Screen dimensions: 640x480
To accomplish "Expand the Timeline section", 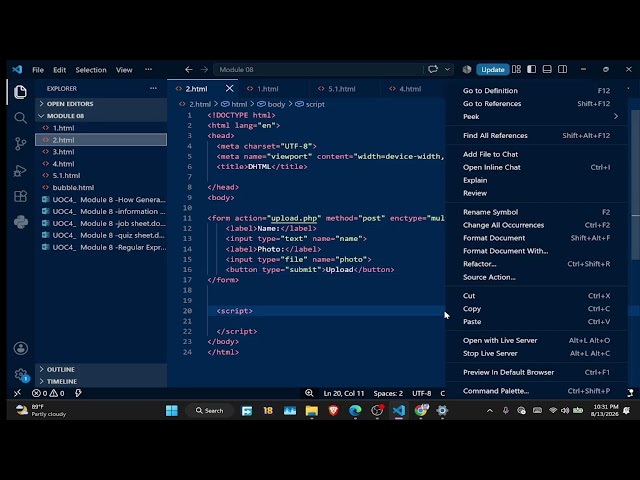I will pos(102,381).
